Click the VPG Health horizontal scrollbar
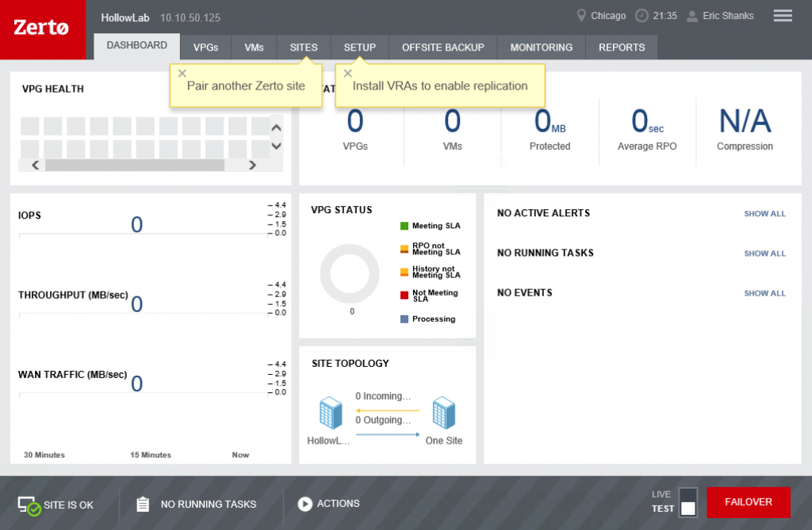812x530 pixels. (x=135, y=165)
